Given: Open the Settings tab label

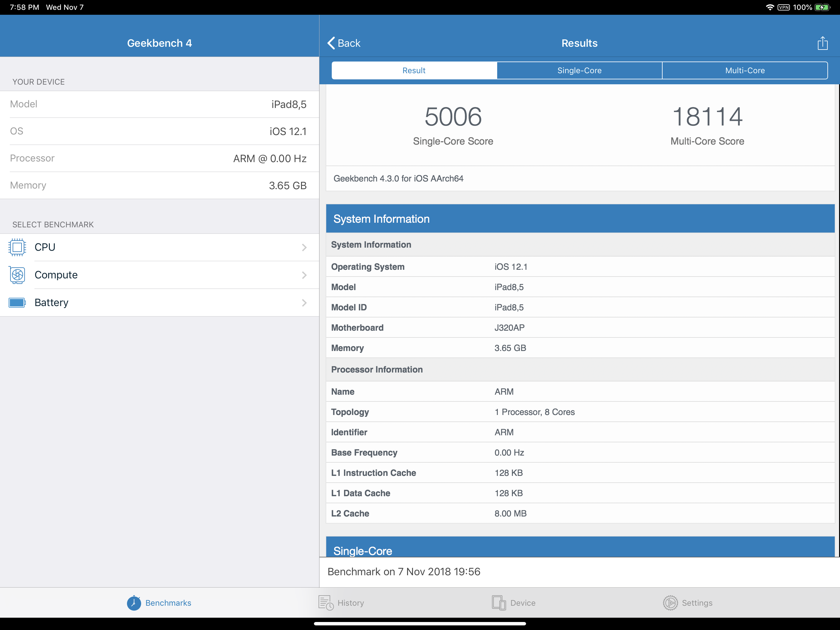Looking at the screenshot, I should tap(697, 603).
